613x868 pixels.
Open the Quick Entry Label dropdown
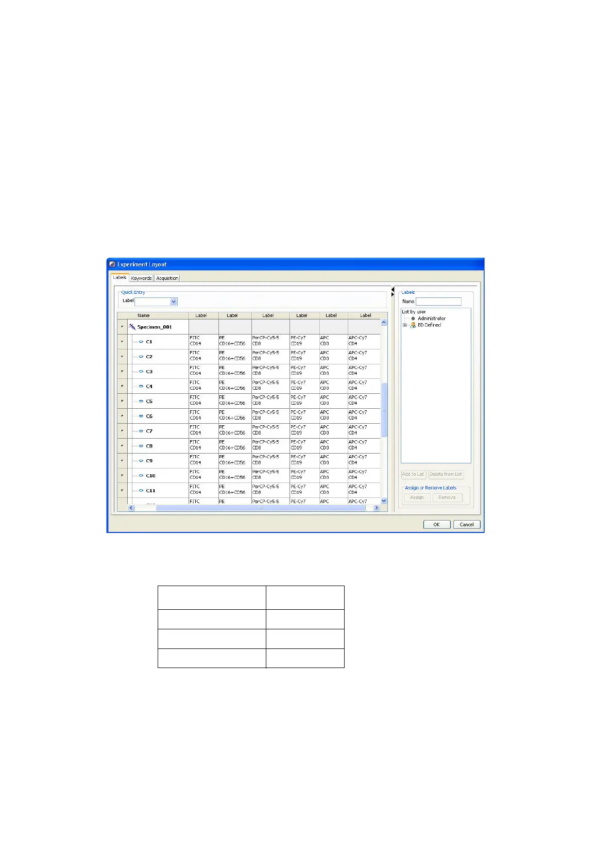(x=174, y=302)
